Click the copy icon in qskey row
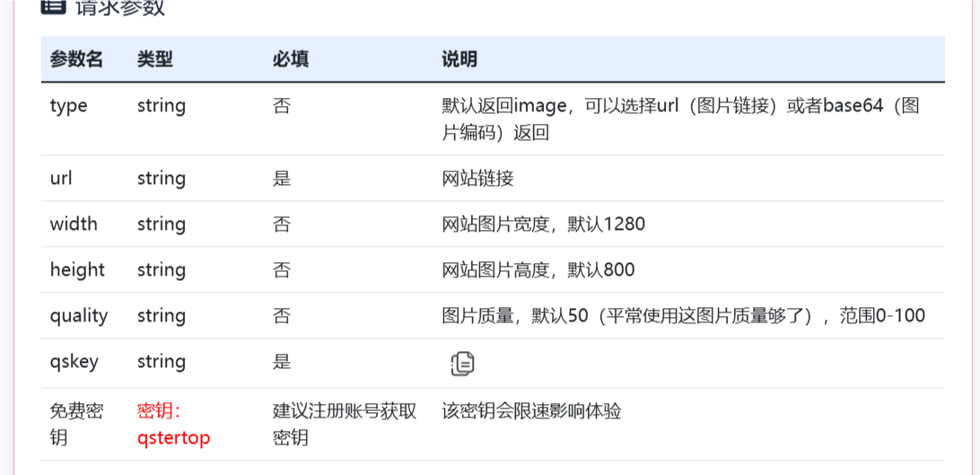This screenshot has width=980, height=475. click(462, 363)
